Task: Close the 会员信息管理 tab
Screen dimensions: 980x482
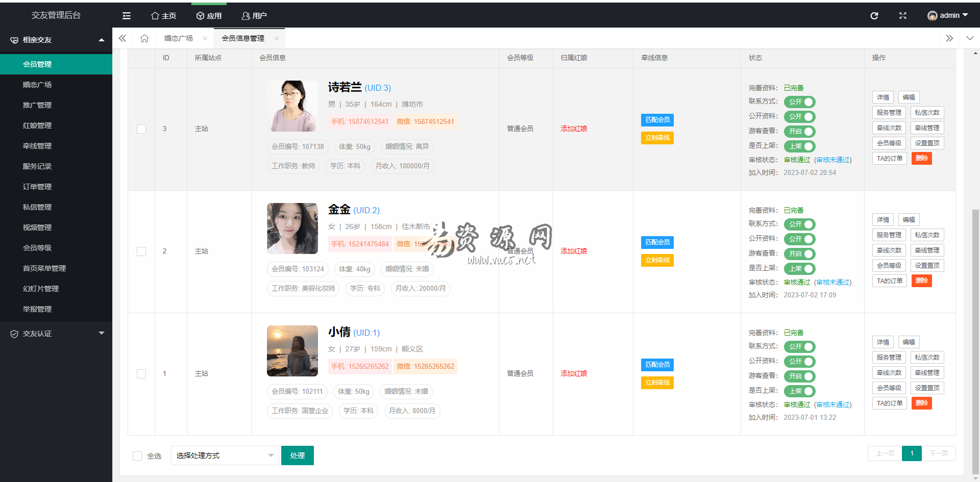Action: (277, 38)
